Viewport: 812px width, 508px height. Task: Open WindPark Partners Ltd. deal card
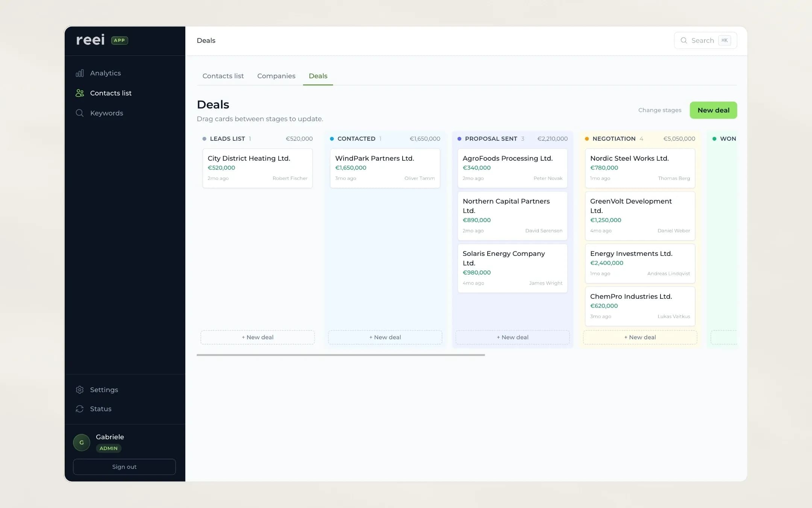click(385, 168)
